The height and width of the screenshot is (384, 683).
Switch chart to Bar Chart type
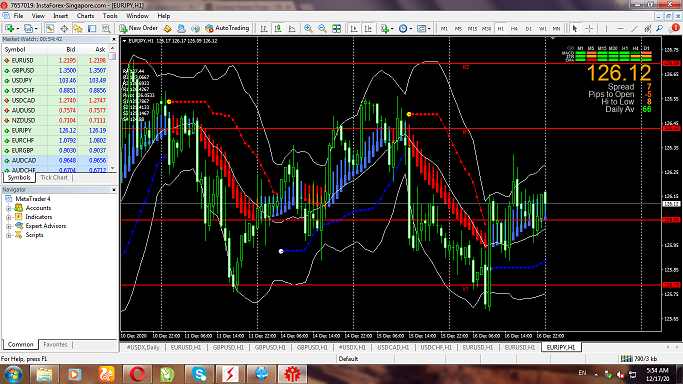pos(264,28)
